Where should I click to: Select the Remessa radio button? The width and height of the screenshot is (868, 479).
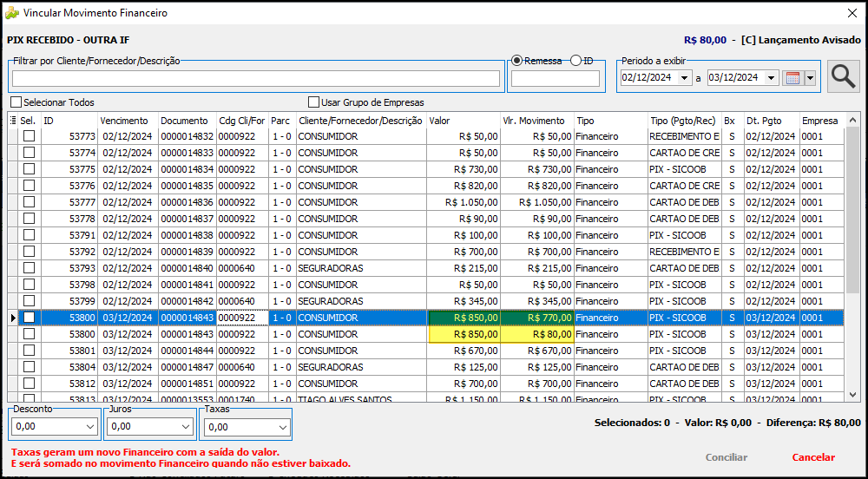click(x=517, y=61)
